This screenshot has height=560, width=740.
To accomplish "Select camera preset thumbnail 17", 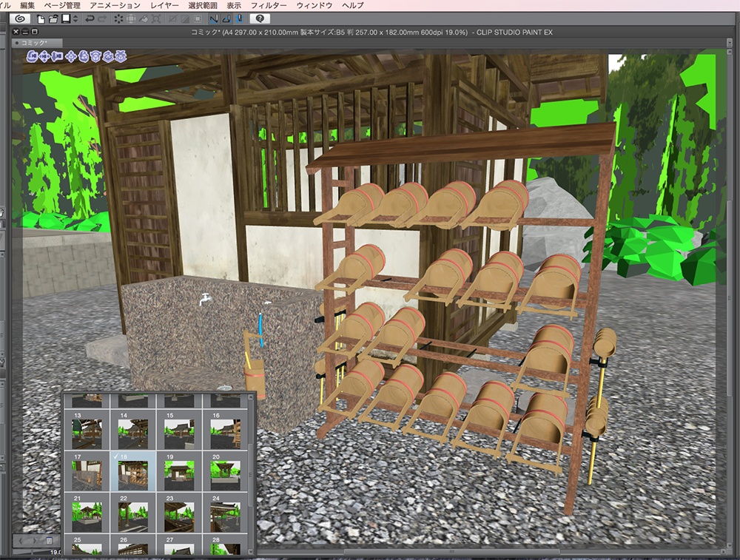I will pyautogui.click(x=87, y=471).
